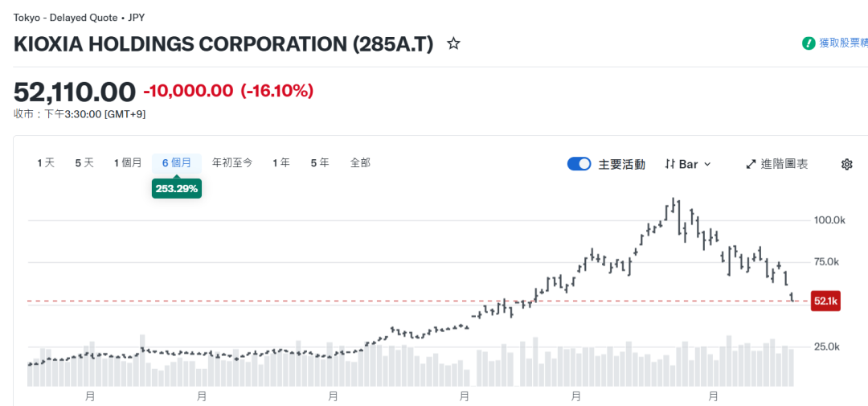The height and width of the screenshot is (406, 868).
Task: Select the 6個月 range tab
Action: [177, 163]
